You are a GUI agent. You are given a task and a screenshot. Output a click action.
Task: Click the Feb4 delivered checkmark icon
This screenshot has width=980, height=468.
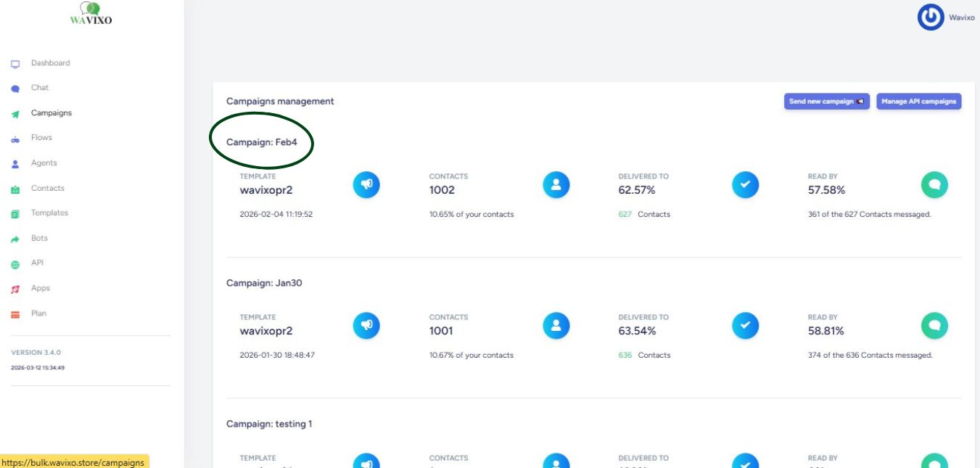(x=745, y=185)
